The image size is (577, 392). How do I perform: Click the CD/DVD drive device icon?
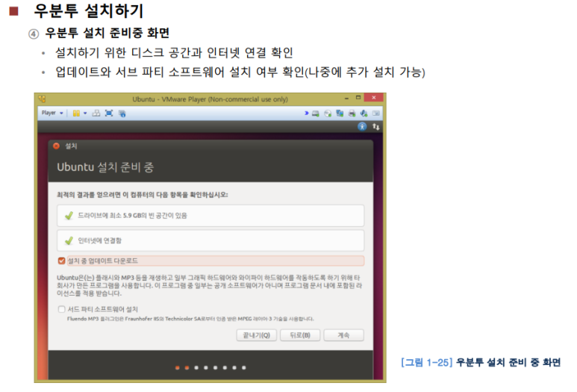point(328,113)
